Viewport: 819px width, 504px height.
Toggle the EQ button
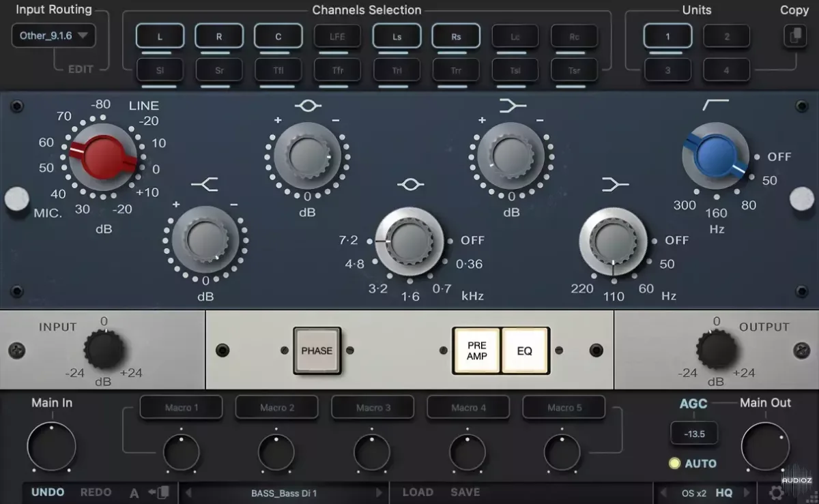pos(525,351)
